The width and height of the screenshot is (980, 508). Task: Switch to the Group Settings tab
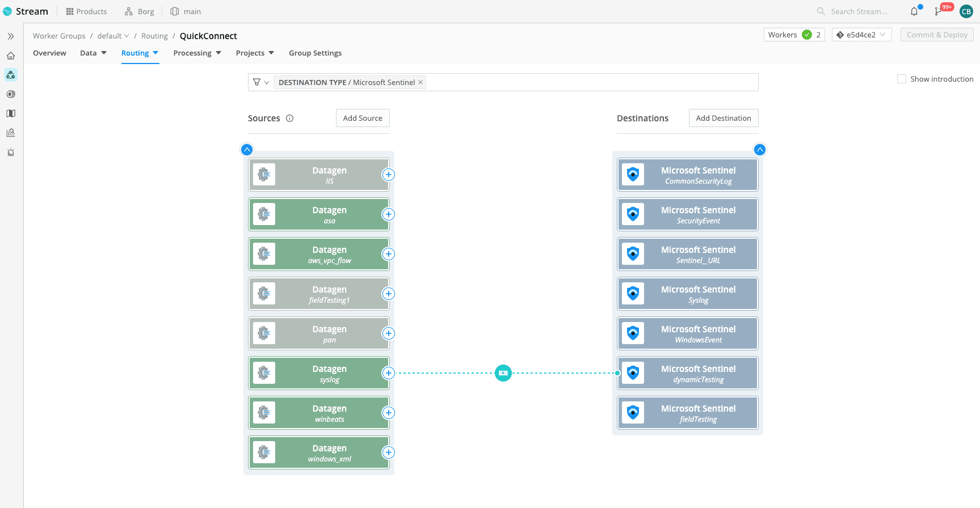click(315, 53)
